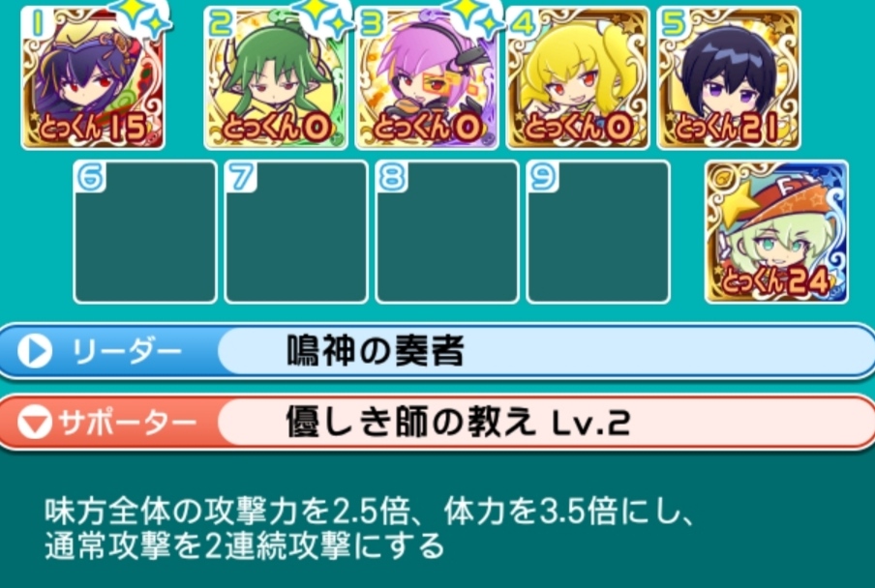Tap the とっくん15 label on card 1
The image size is (875, 588).
coord(94,128)
